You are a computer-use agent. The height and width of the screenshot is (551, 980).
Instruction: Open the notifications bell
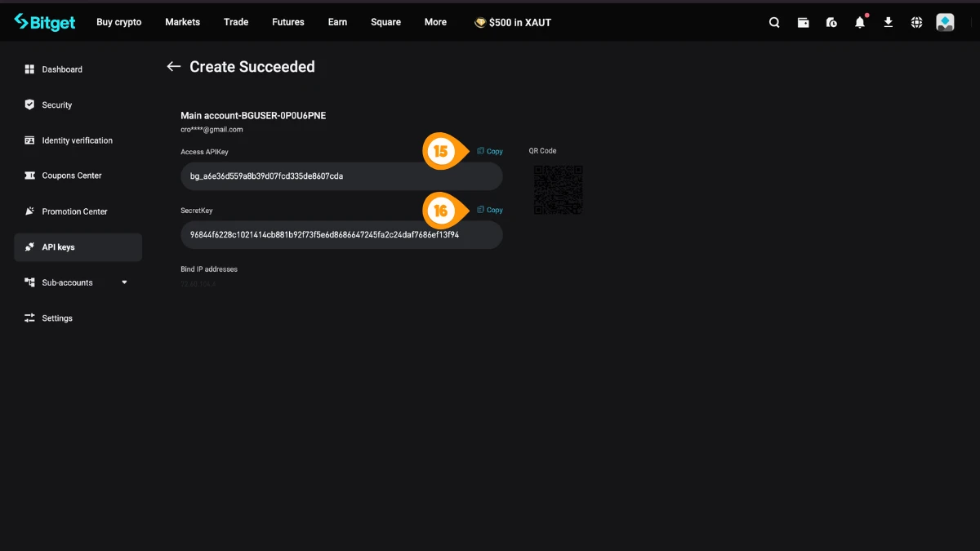point(860,23)
